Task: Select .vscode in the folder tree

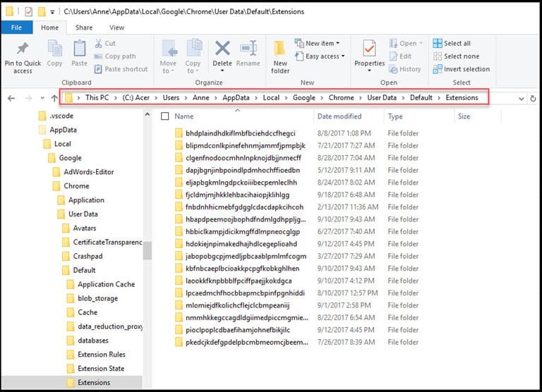Action: 61,116
